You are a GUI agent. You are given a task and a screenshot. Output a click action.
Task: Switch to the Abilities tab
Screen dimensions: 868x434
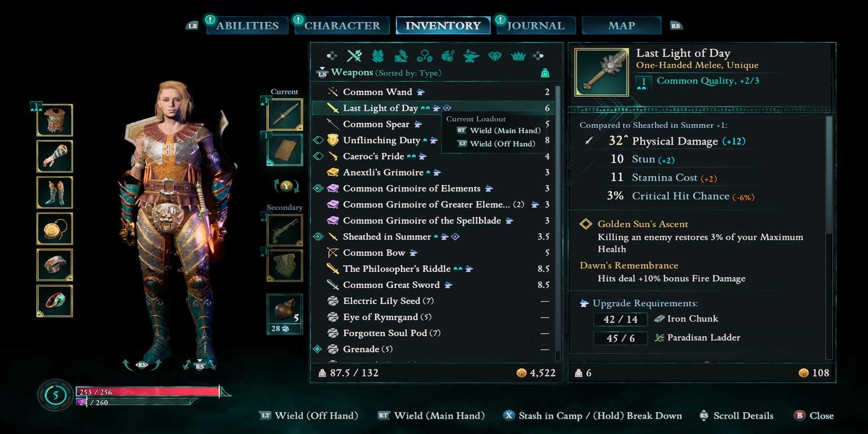click(247, 25)
